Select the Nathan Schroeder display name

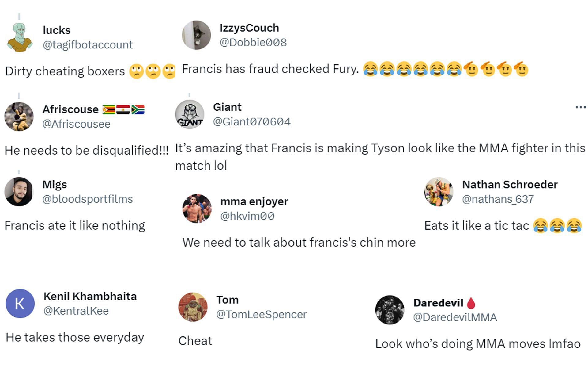pos(510,185)
